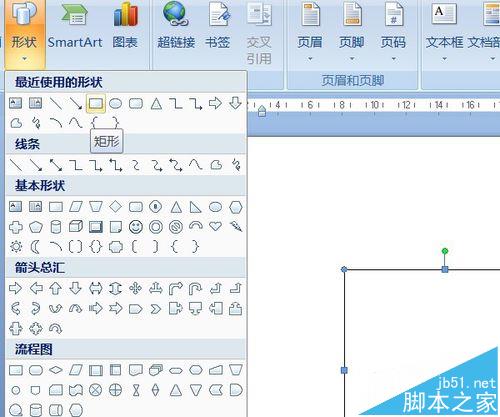This screenshot has width=500, height=417.
Task: Choose the Can shape in basic shapes
Action: click(56, 227)
